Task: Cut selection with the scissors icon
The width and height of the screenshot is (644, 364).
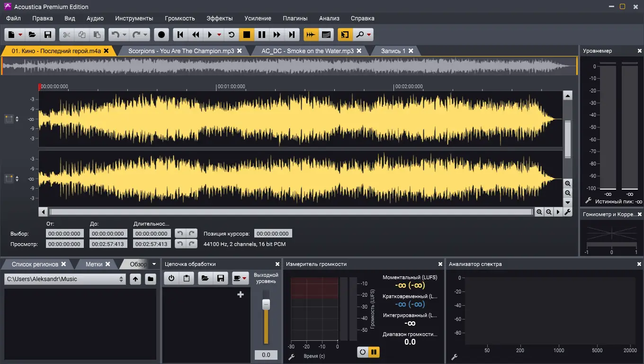Action: [x=67, y=35]
